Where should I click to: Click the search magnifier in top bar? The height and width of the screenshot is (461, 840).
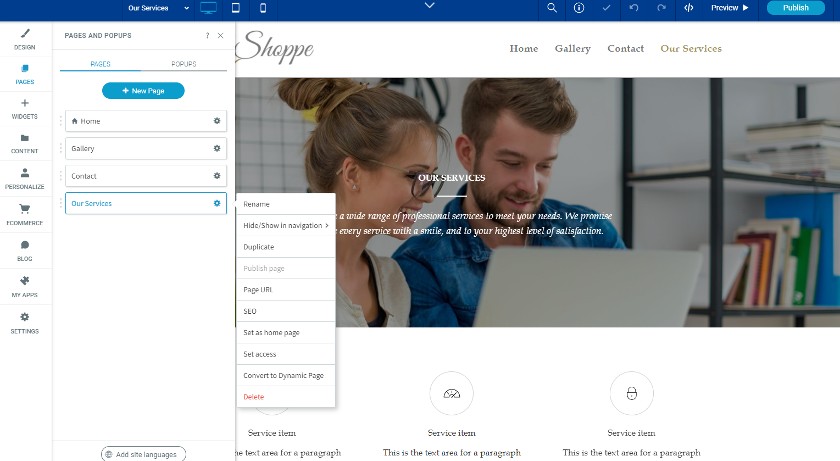tap(552, 8)
